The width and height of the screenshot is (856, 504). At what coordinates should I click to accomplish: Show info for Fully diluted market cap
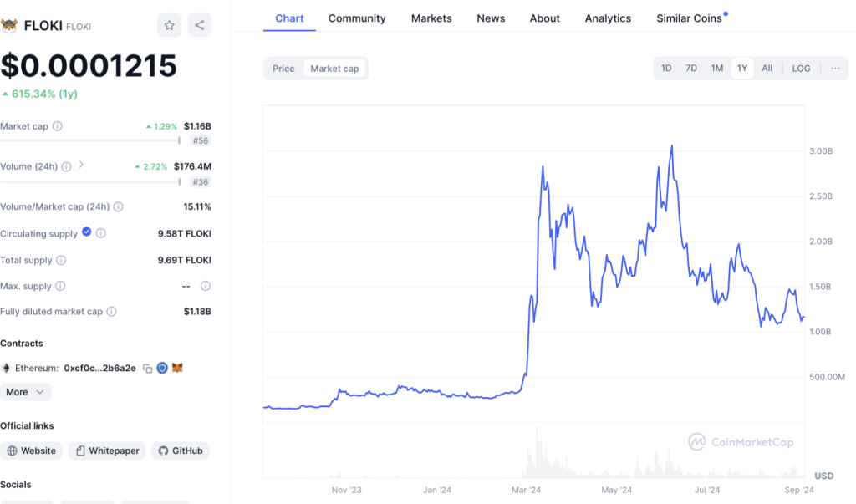112,312
